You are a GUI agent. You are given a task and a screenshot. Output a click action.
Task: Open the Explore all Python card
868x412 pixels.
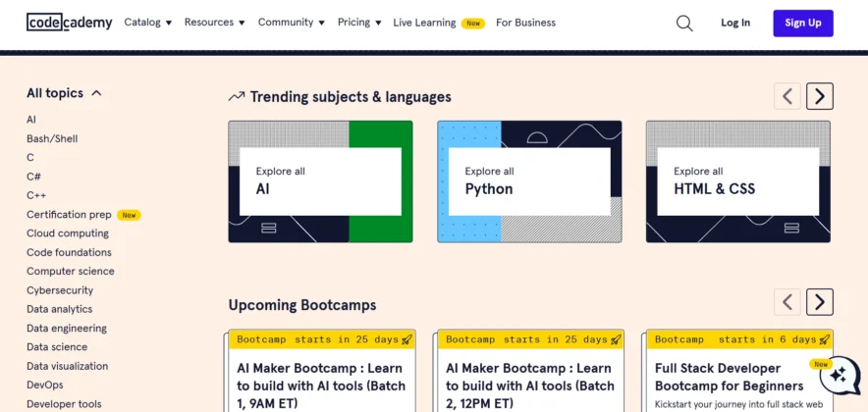529,181
